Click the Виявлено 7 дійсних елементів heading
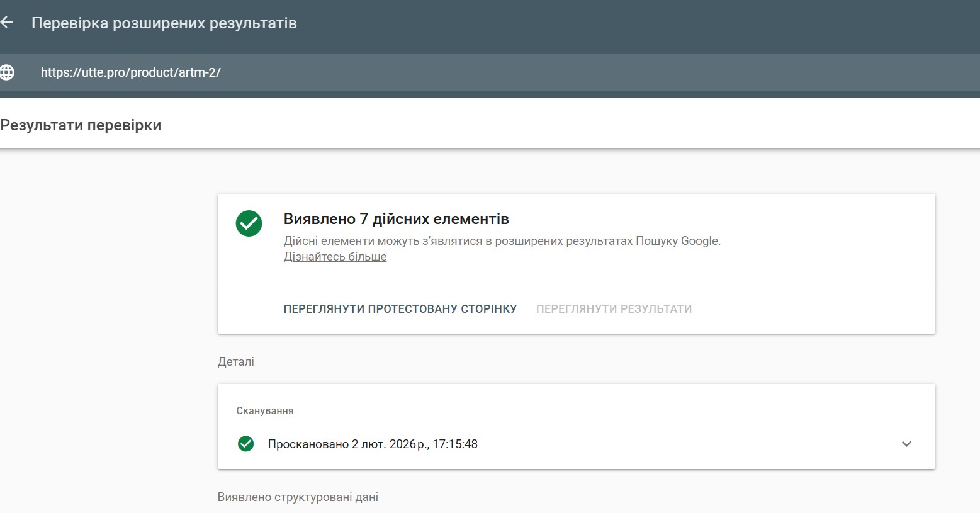This screenshot has width=980, height=513. tap(396, 219)
